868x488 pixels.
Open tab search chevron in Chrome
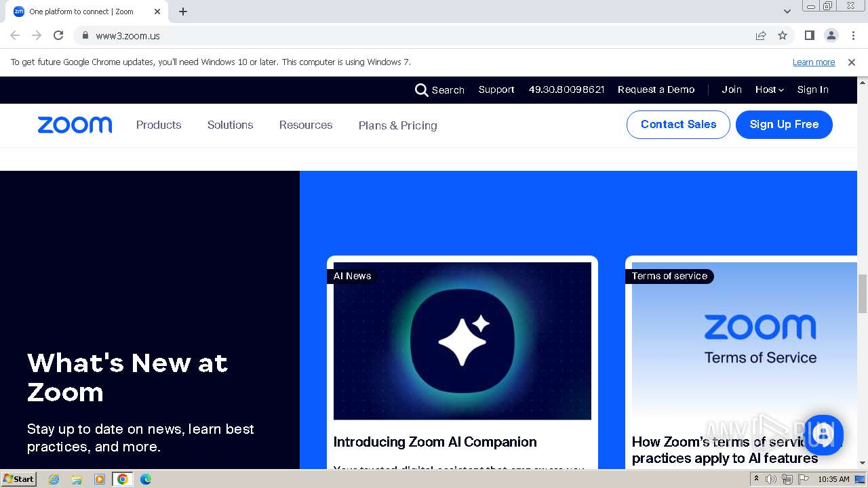click(x=787, y=12)
